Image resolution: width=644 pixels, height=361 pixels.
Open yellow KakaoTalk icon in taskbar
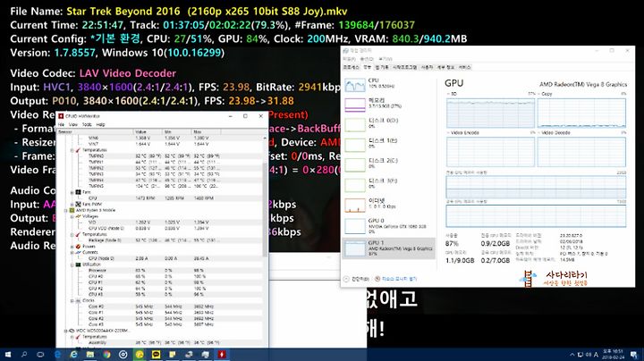[156, 355]
